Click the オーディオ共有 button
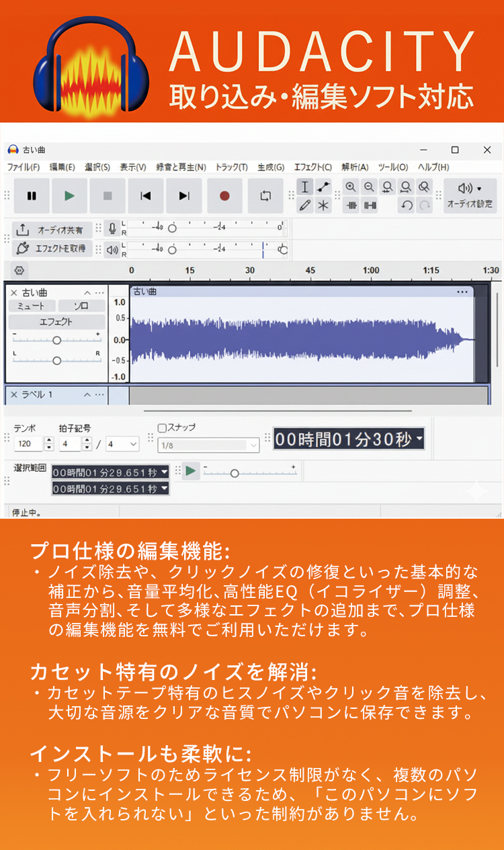Screen dimensions: 504x850 pyautogui.click(x=52, y=230)
